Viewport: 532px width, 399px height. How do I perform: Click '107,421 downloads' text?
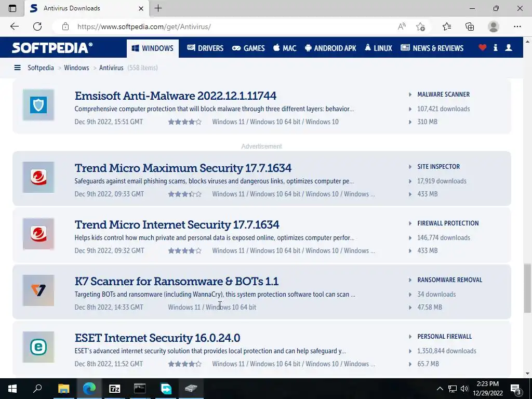click(444, 109)
